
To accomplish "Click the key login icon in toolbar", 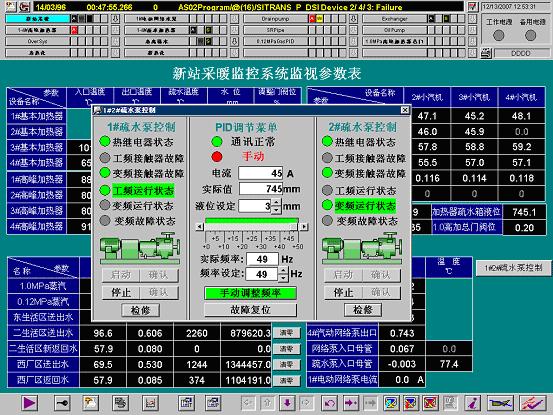I will 62,403.
